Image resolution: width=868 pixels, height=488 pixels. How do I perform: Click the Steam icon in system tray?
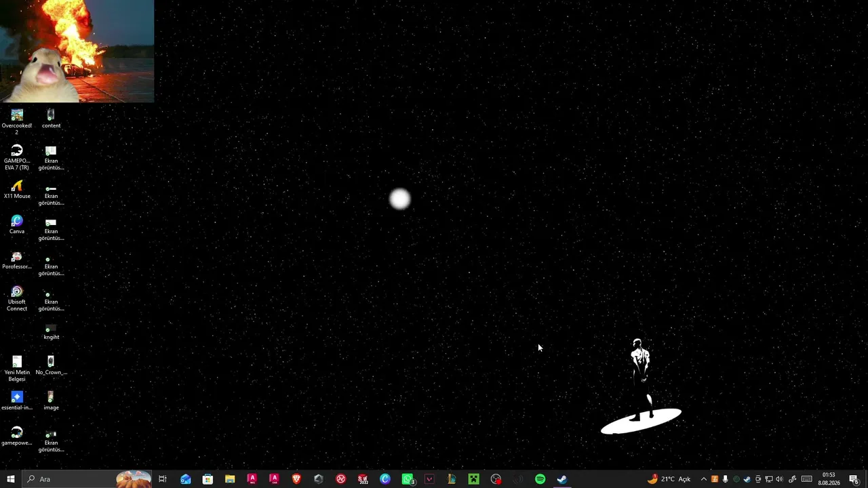(747, 479)
